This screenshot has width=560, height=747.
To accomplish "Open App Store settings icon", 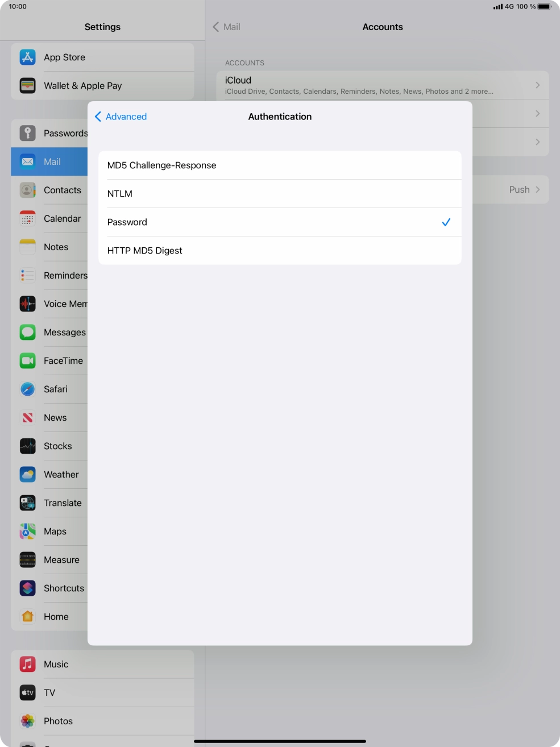I will point(27,57).
